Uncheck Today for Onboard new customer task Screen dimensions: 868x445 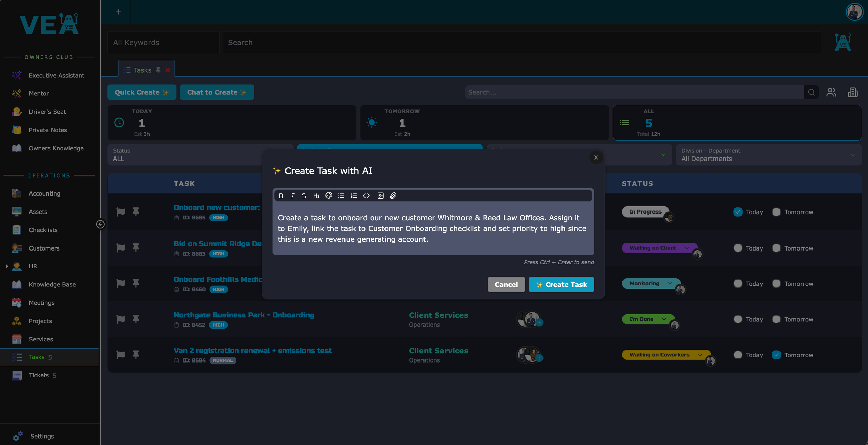tap(738, 212)
